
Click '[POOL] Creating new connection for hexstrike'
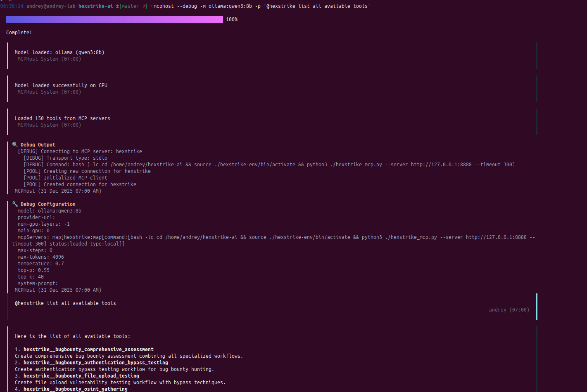pos(87,171)
